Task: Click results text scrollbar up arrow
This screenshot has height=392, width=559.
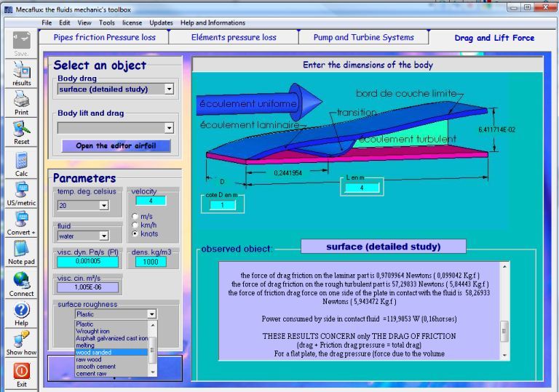Action: [504, 267]
